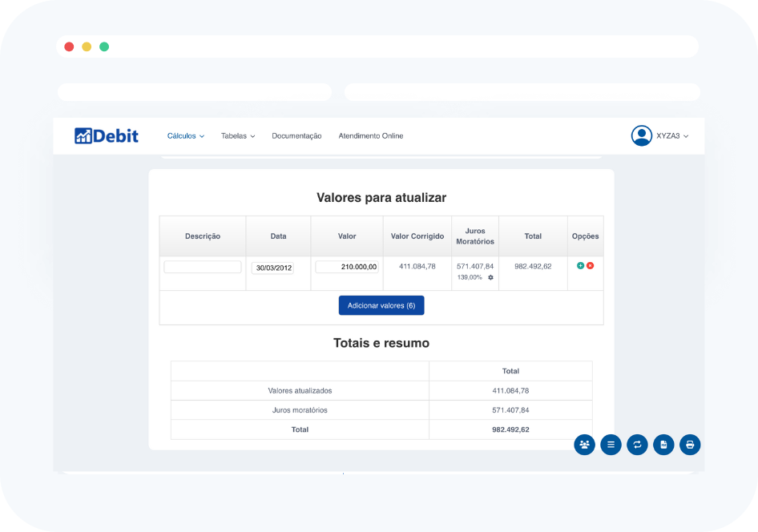
Task: Click the green window maximize dot
Action: pos(104,46)
